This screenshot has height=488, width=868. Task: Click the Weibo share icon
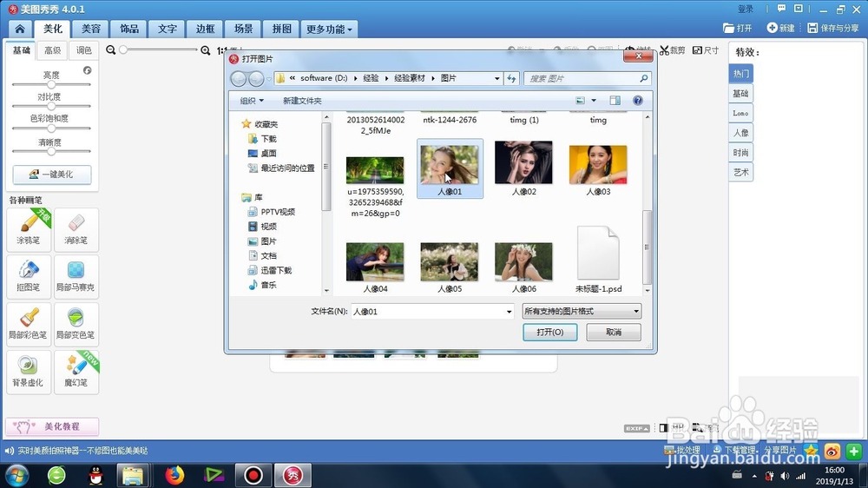click(x=832, y=451)
